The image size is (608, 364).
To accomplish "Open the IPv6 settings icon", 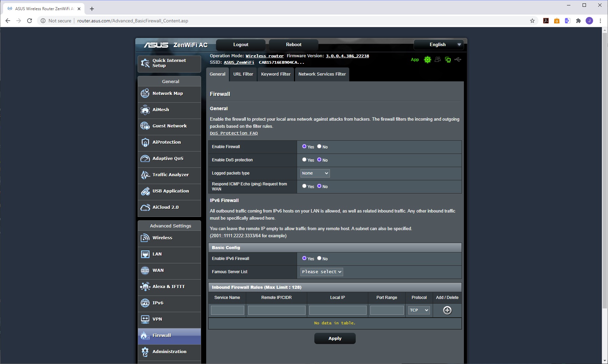I will [145, 303].
